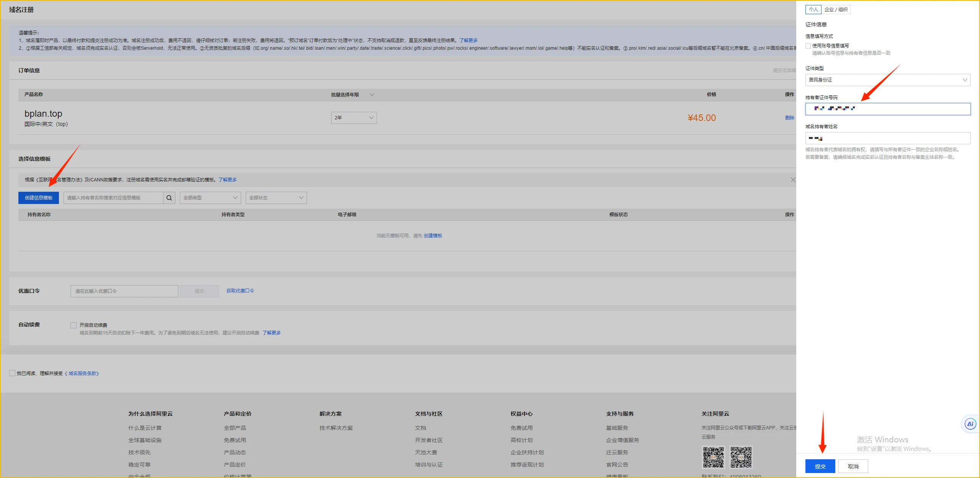Open 域名服务条款 link

pos(82,374)
